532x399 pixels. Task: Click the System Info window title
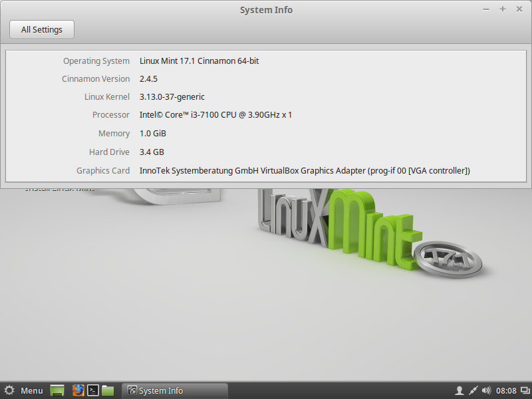[267, 10]
